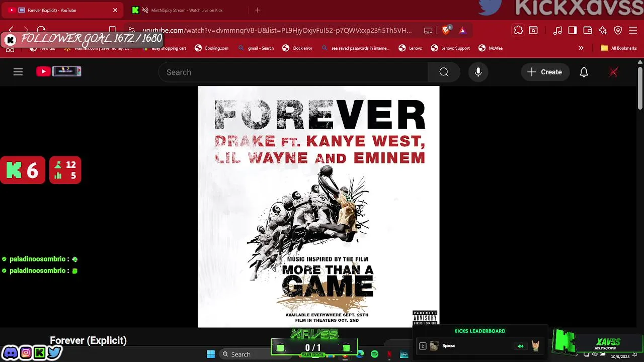
Task: Click the youtube.com address bar URL
Action: pyautogui.click(x=277, y=30)
